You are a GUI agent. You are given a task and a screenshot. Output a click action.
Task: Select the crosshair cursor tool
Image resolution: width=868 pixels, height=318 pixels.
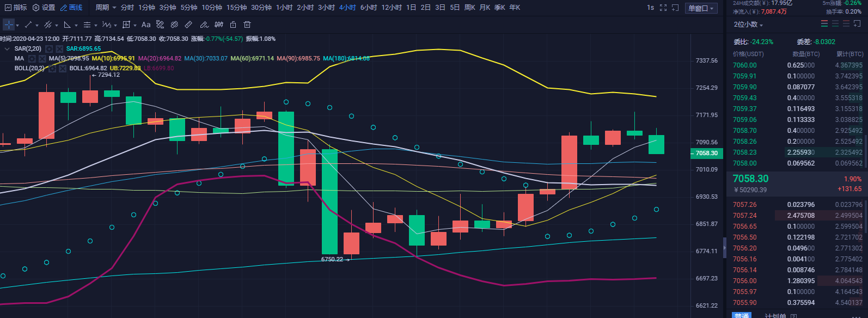click(9, 25)
